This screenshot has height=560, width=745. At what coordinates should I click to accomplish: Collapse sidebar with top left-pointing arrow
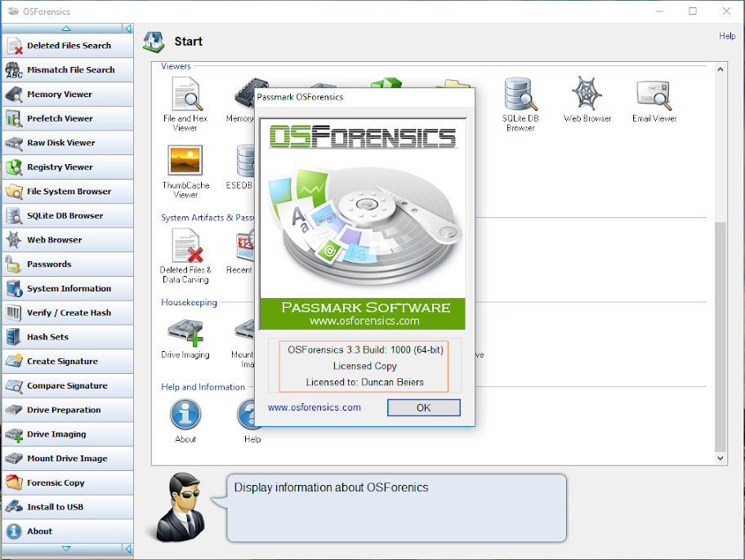(x=127, y=29)
